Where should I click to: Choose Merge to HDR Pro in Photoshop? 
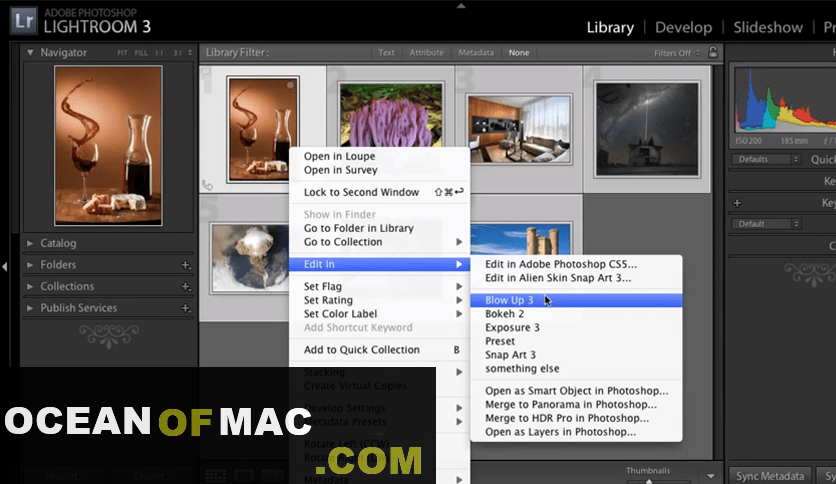pos(576,418)
